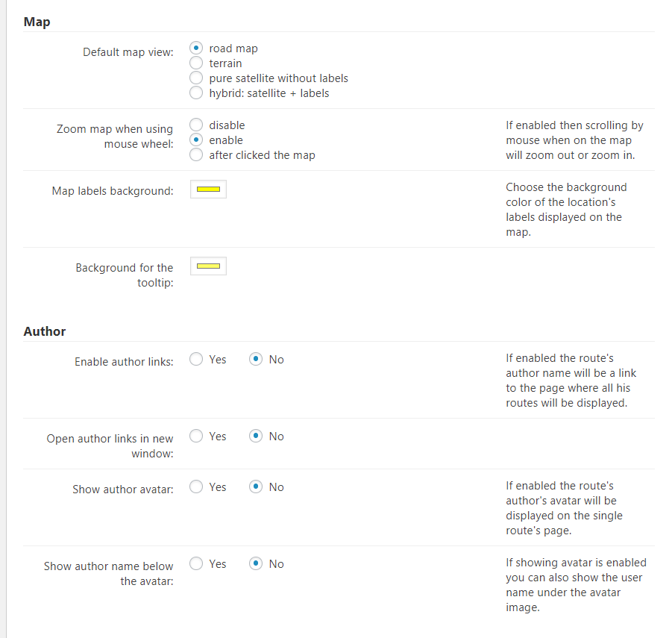
Task: Choose No for open author links in new window
Action: (256, 437)
